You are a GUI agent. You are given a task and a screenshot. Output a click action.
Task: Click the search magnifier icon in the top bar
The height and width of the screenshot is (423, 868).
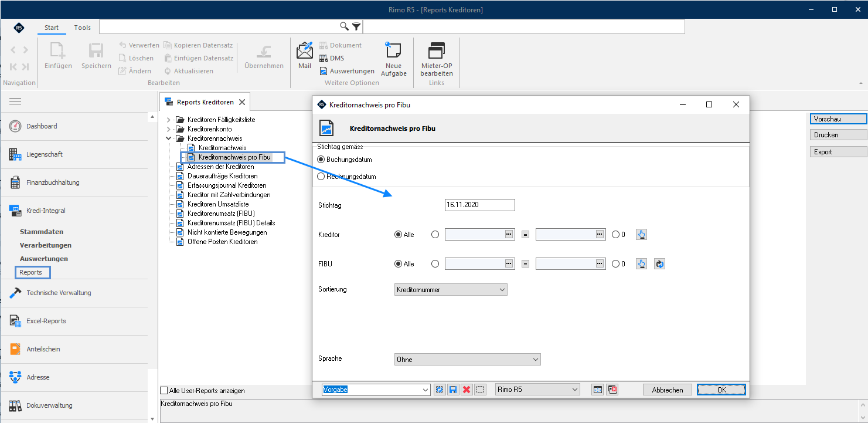(345, 27)
